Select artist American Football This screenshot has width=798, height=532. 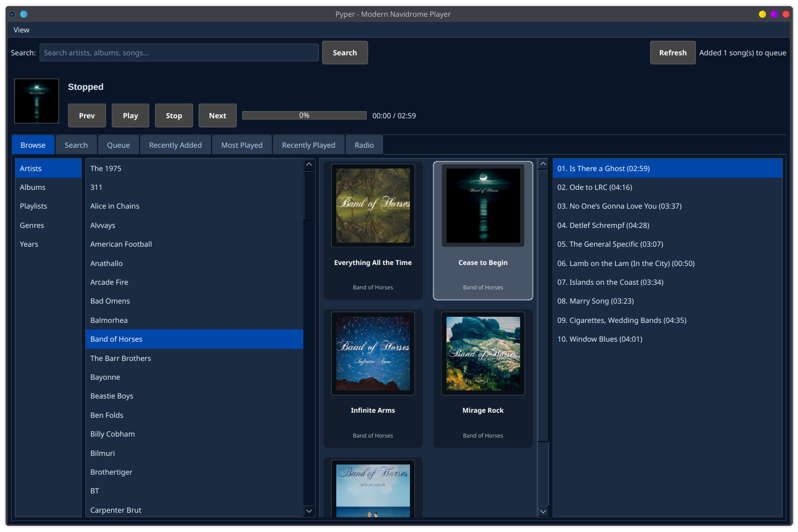(195, 244)
